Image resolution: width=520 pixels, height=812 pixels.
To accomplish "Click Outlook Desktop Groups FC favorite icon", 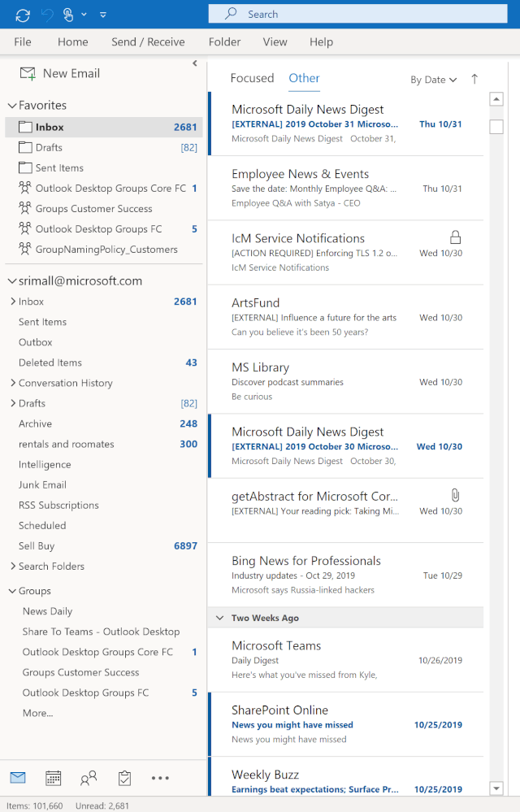I will click(25, 229).
